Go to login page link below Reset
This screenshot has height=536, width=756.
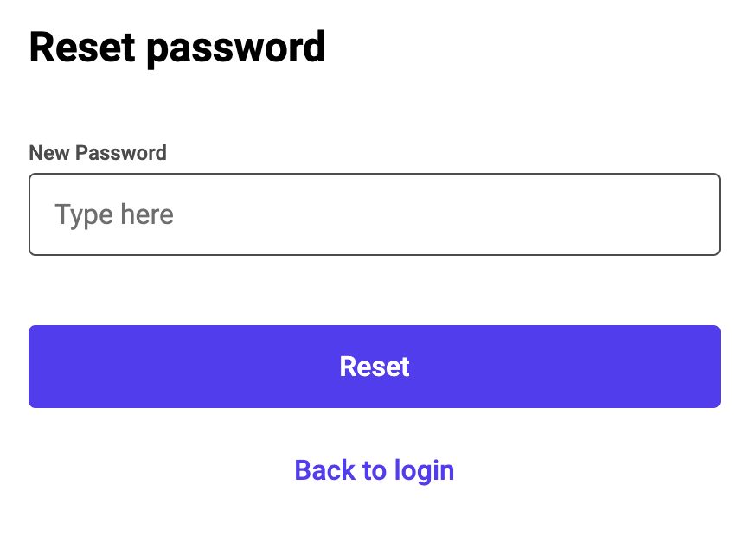coord(374,470)
